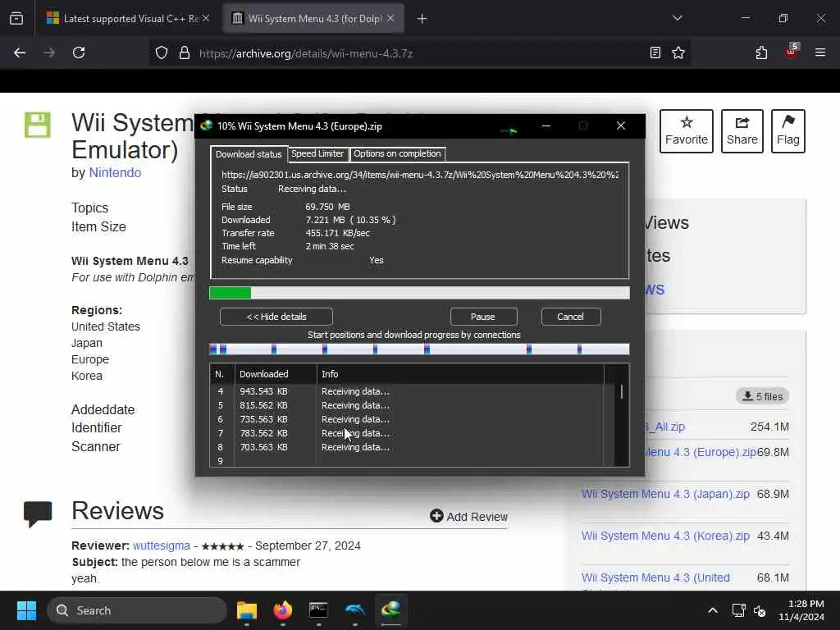840x630 pixels.
Task: Select connection row 735.563 KB
Action: click(407, 419)
